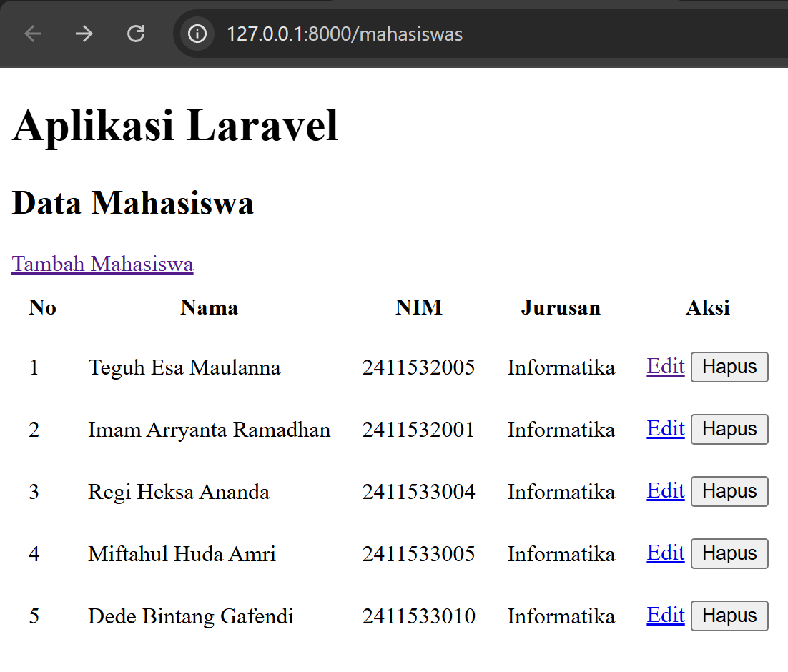Viewport: 788px width, 672px height.
Task: Delete Imam Arryanta Ramadhan with Hapus
Action: coord(729,429)
